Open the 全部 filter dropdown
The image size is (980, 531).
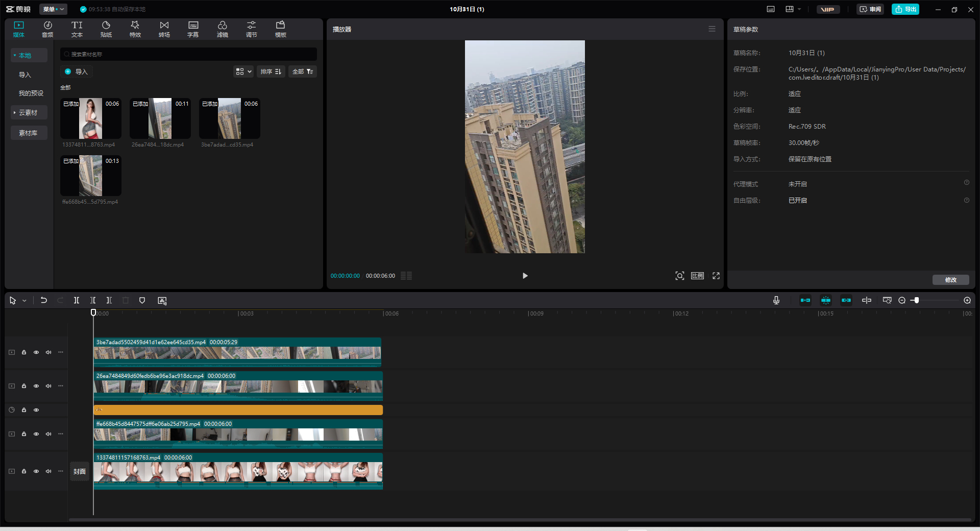pos(303,71)
